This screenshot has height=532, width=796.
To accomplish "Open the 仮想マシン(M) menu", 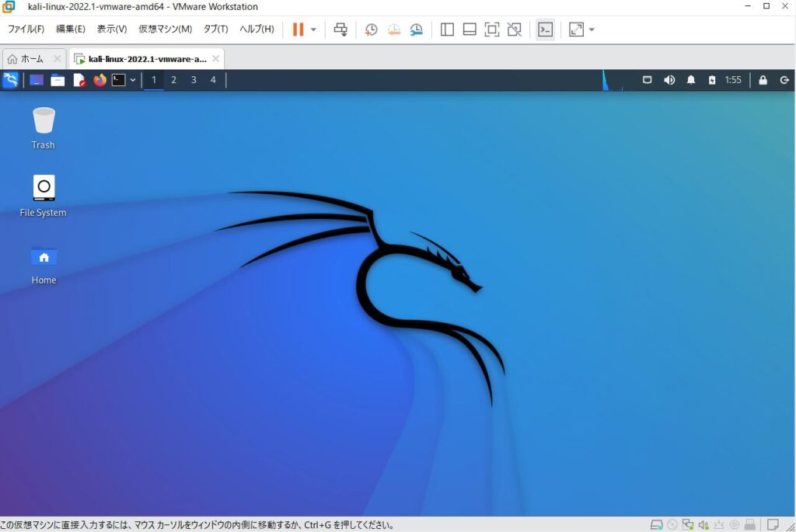I will tap(165, 29).
